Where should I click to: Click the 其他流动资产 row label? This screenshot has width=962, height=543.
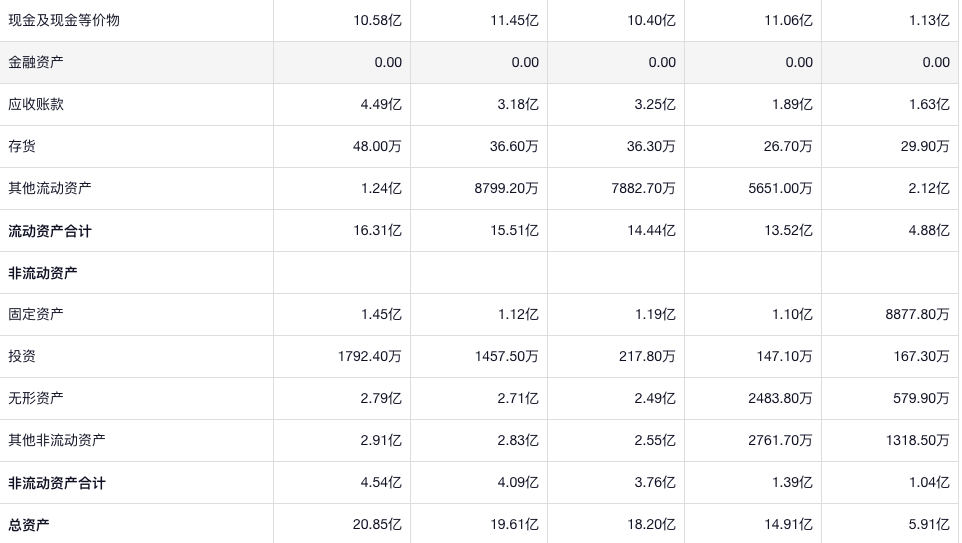(50, 188)
